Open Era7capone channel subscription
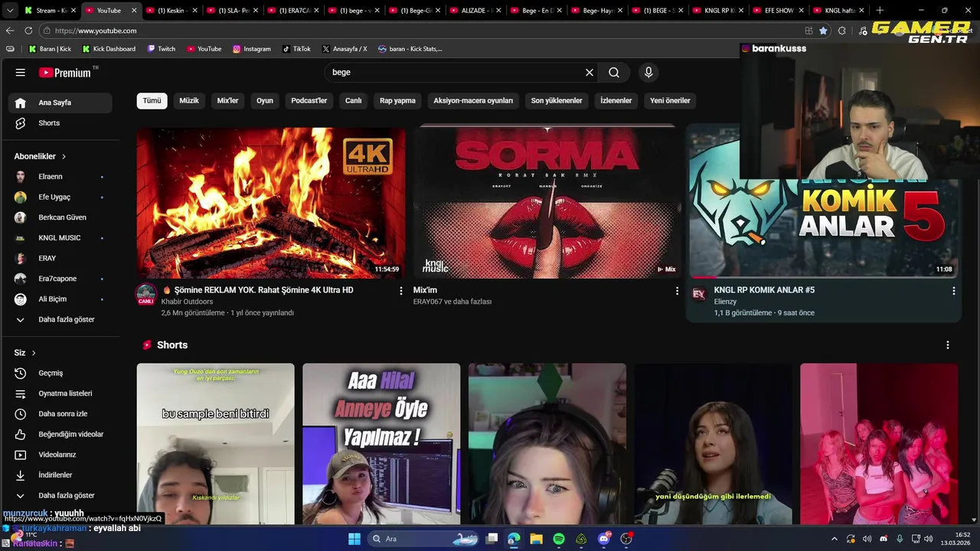Screen dimensions: 980x551 click(60, 279)
